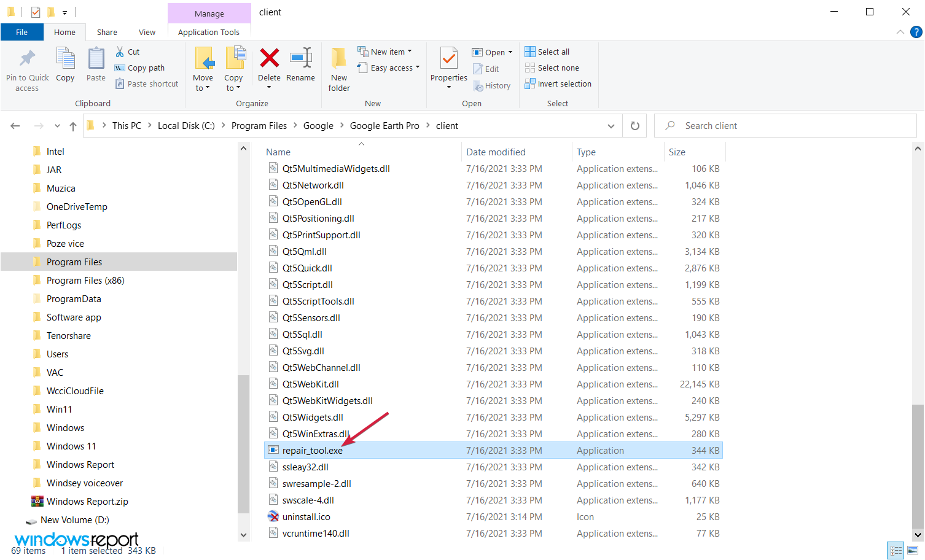Create a New folder

(x=339, y=69)
